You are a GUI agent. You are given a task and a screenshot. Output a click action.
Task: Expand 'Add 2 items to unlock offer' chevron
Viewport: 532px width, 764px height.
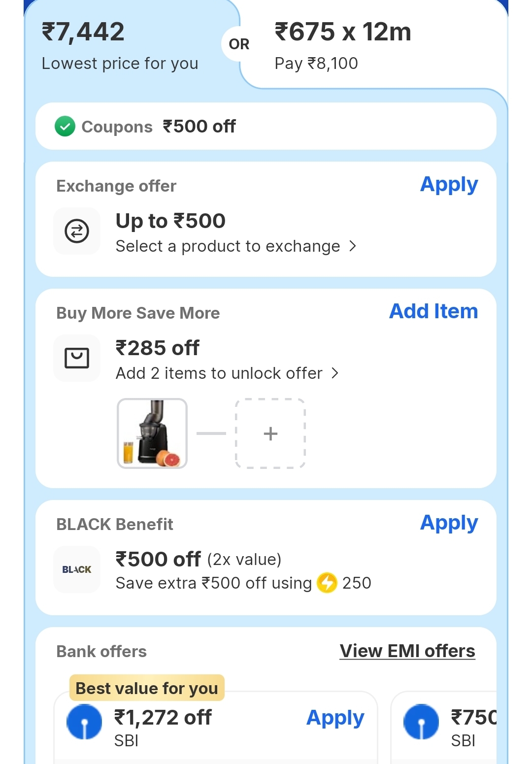pos(335,373)
